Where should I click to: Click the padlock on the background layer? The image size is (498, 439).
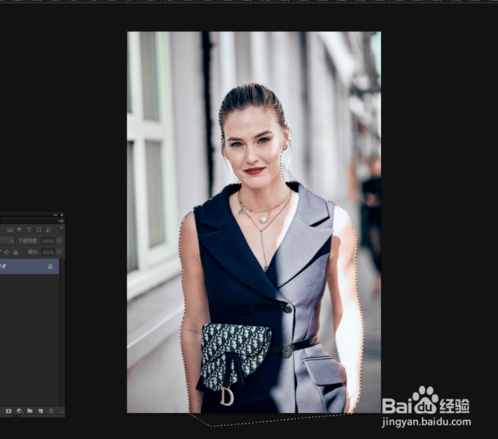point(50,267)
